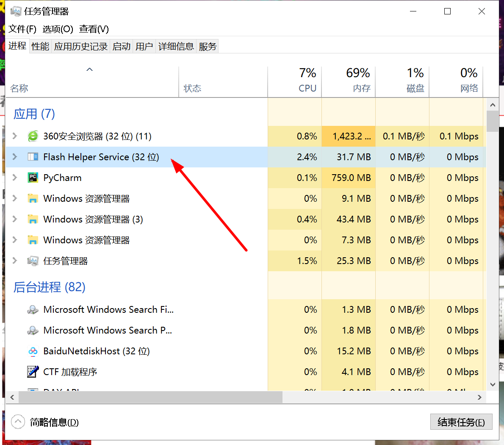504x445 pixels.
Task: Expand the PyCharm process group
Action: click(x=15, y=178)
